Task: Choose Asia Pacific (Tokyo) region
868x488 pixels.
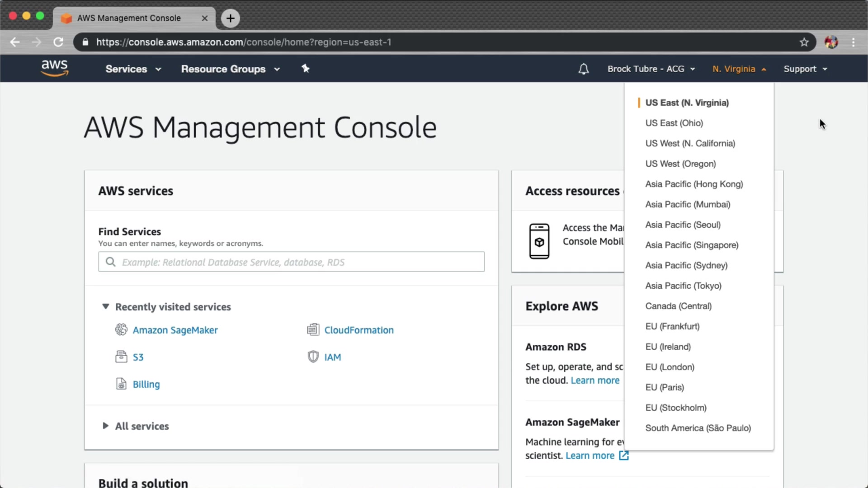Action: click(x=683, y=286)
